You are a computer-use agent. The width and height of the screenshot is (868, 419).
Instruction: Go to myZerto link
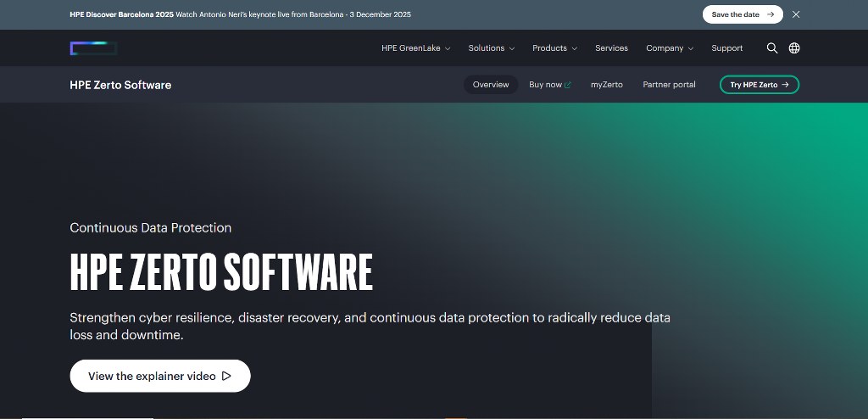point(606,85)
